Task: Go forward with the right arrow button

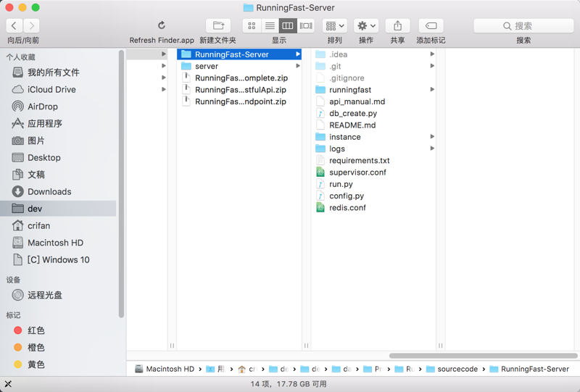Action: tap(31, 25)
